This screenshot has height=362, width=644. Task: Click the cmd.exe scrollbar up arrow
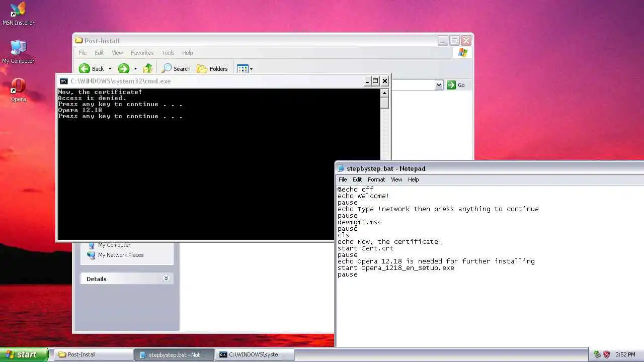(385, 93)
